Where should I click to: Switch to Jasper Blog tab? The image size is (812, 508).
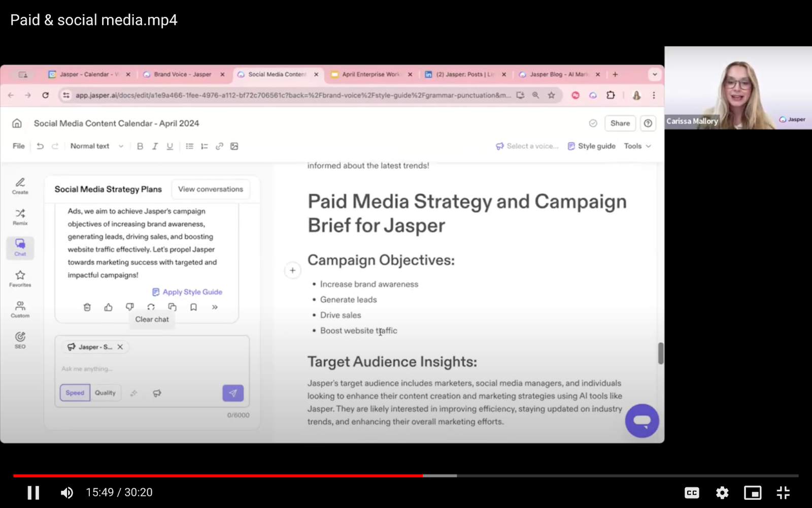pos(559,74)
